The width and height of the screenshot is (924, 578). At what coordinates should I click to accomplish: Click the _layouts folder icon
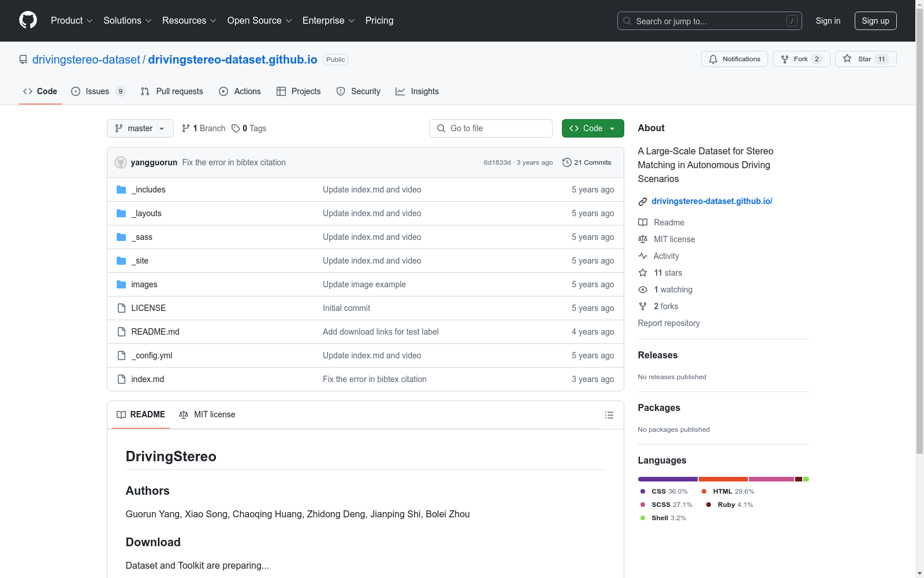coord(121,213)
